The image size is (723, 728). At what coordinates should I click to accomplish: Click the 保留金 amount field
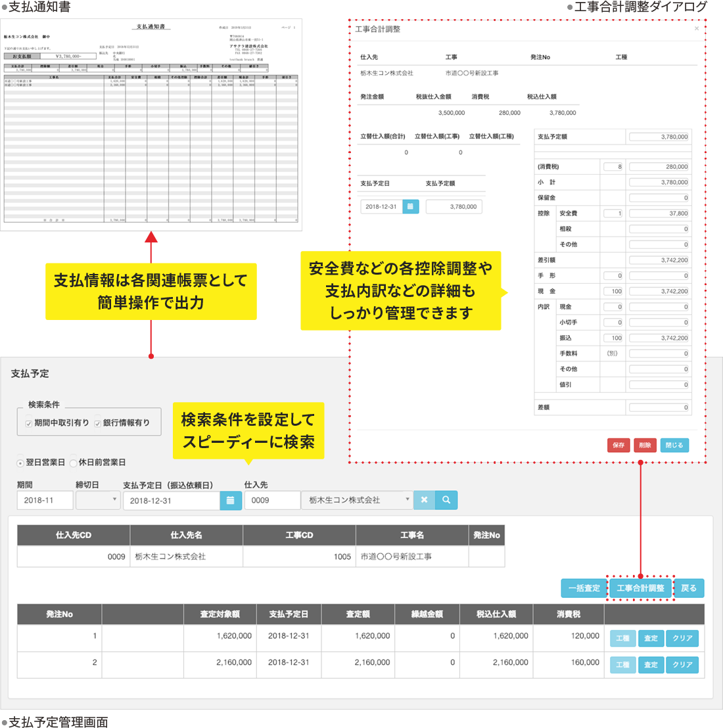659,198
